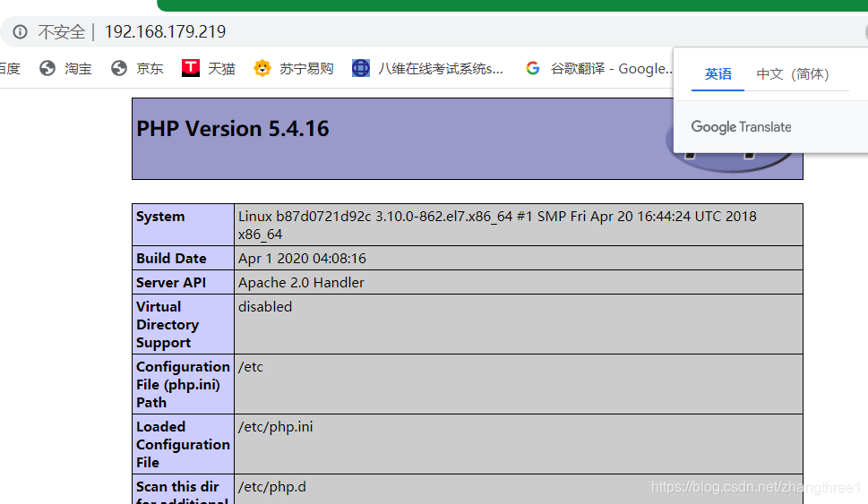Viewport: 868px width, 504px height.
Task: Click the Virtual Directory Support label
Action: tap(168, 325)
